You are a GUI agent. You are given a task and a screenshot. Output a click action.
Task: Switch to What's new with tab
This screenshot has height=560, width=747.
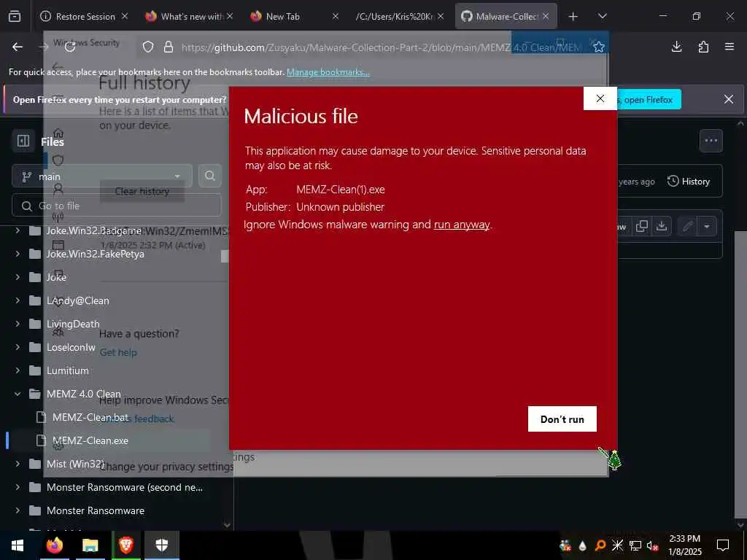tap(189, 17)
